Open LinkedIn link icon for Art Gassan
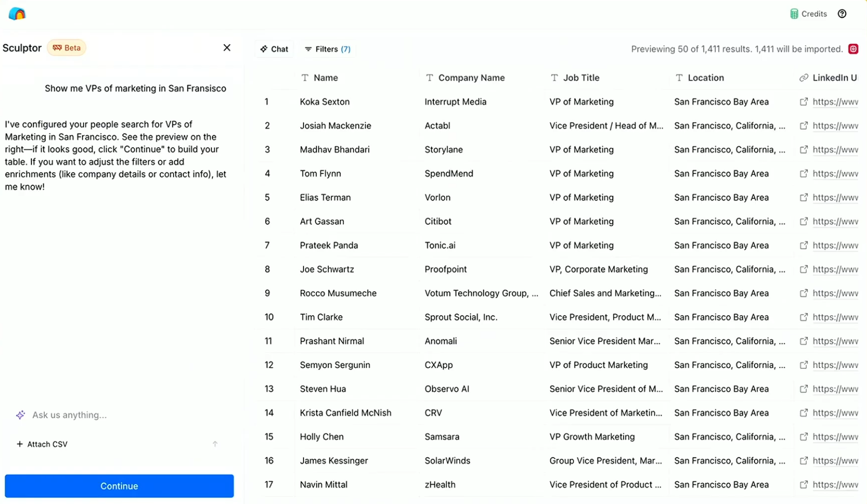Screen dimensions: 867x504 pyautogui.click(x=803, y=221)
